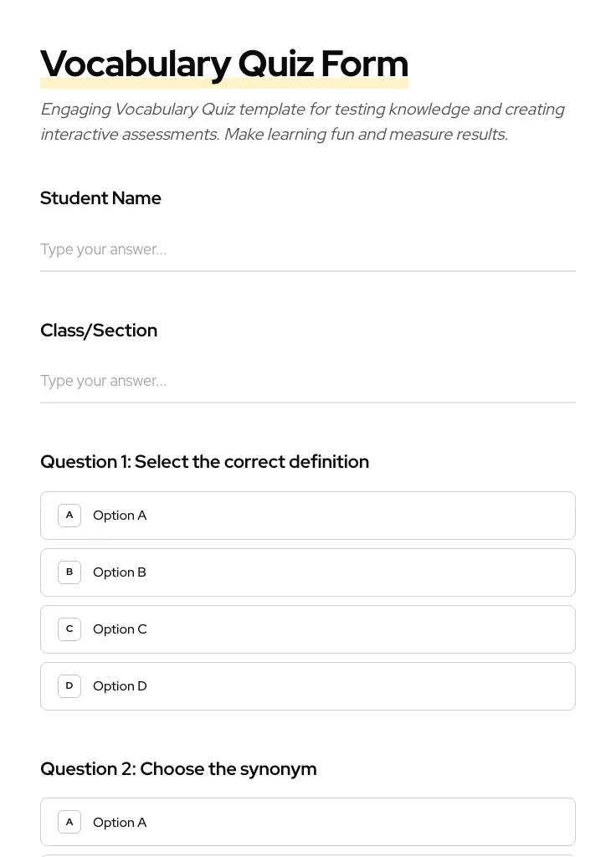Select Option B for Question 1
616x857 pixels.
coord(307,572)
